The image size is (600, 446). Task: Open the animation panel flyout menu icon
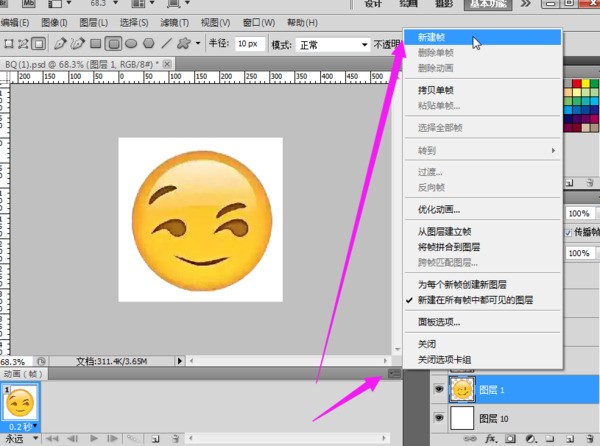tap(394, 374)
